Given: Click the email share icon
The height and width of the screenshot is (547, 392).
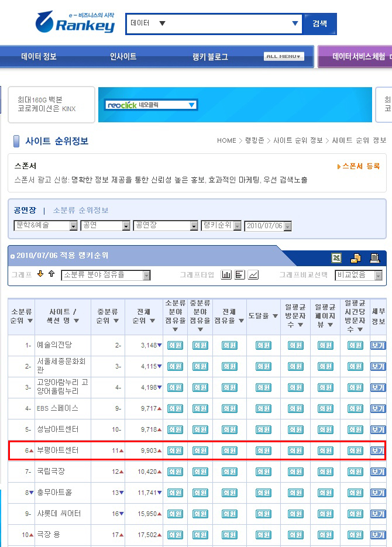Looking at the screenshot, I should click(356, 258).
